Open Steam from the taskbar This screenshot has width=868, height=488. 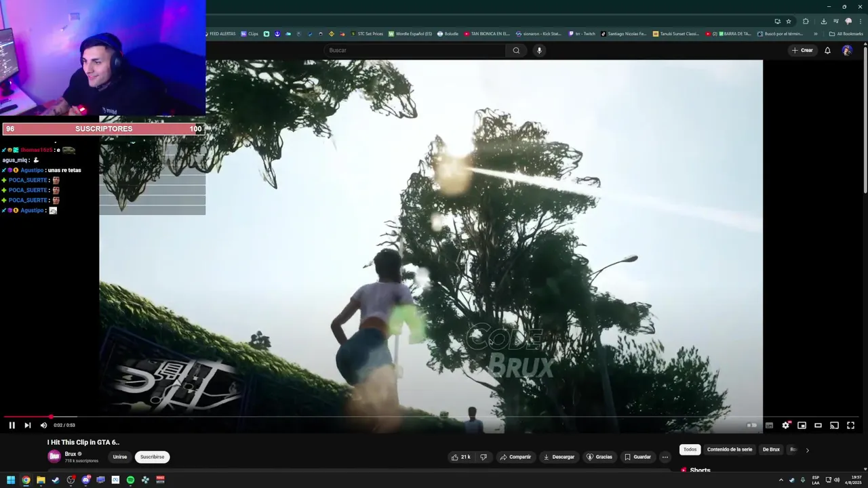tap(56, 480)
